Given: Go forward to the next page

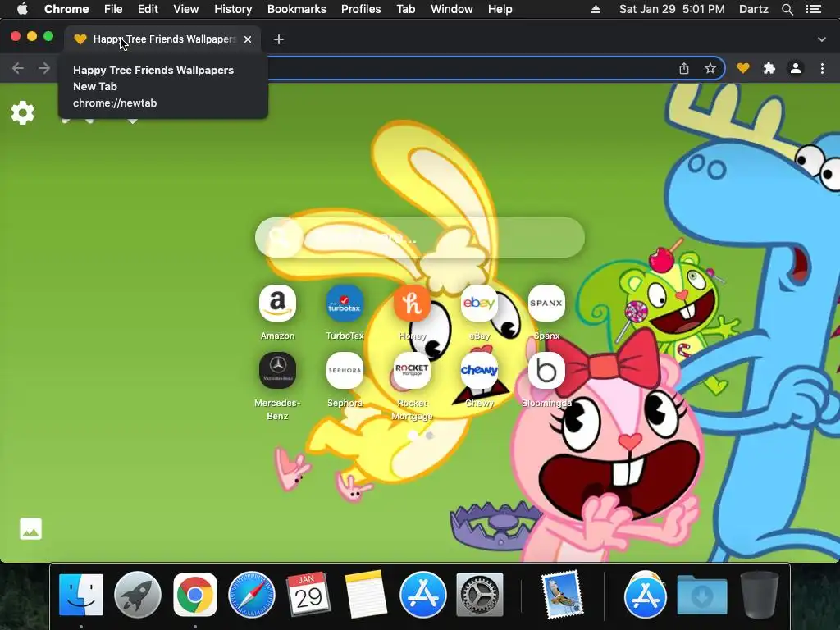Looking at the screenshot, I should click(x=44, y=69).
